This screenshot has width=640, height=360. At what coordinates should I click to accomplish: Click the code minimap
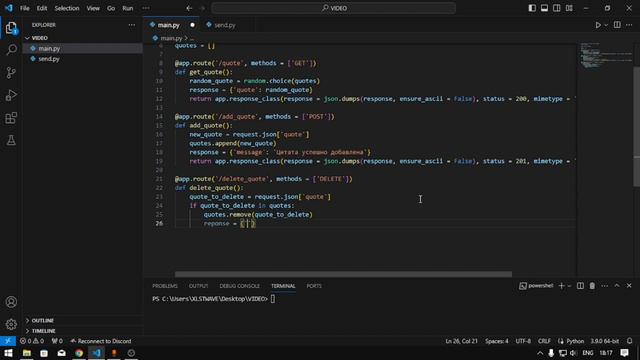606,55
